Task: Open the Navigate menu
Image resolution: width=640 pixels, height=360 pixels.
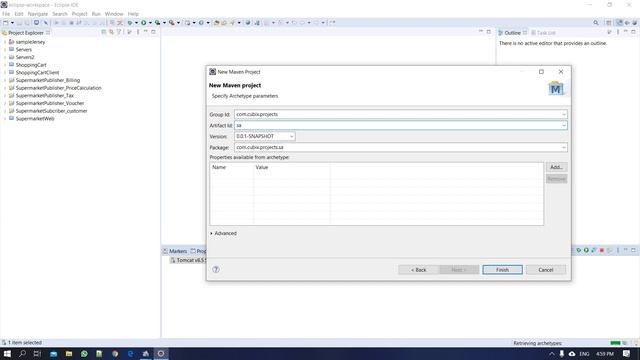Action: click(x=38, y=14)
